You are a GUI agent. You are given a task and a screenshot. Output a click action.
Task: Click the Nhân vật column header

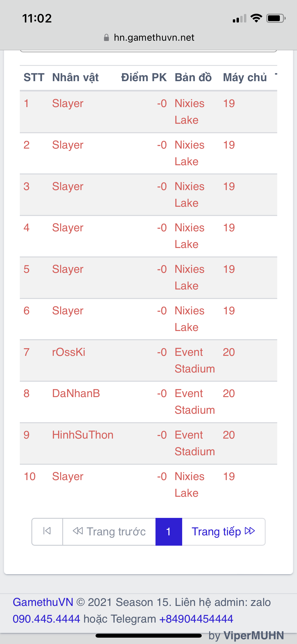coord(76,77)
